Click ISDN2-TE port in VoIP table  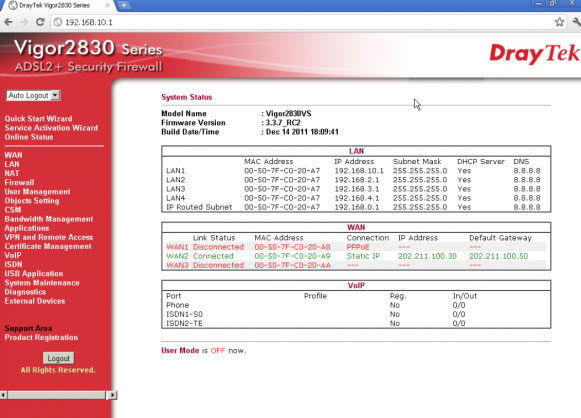[x=184, y=324]
